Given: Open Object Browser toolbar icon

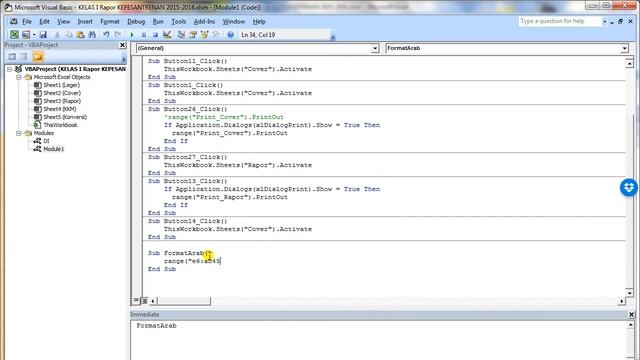Looking at the screenshot, I should [204, 35].
